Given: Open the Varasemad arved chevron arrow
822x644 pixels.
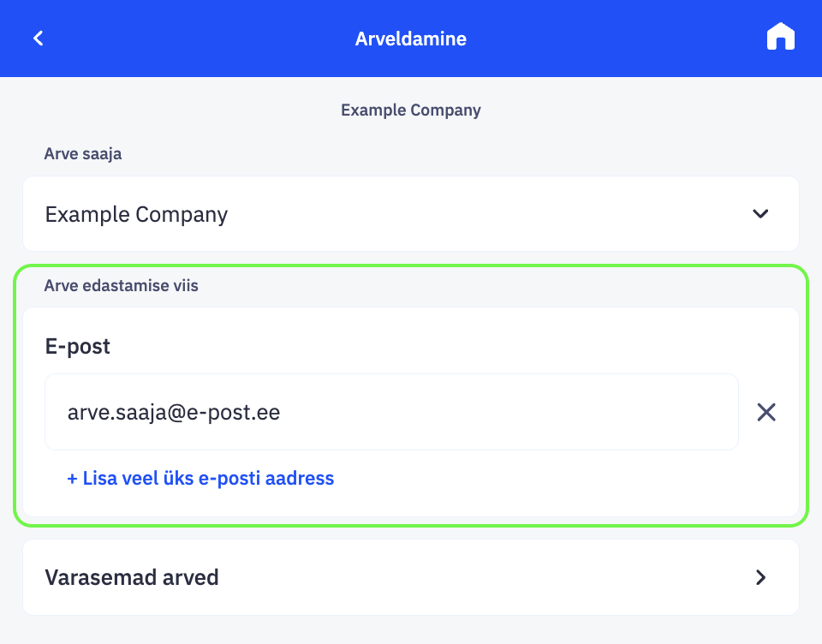Looking at the screenshot, I should [x=760, y=578].
